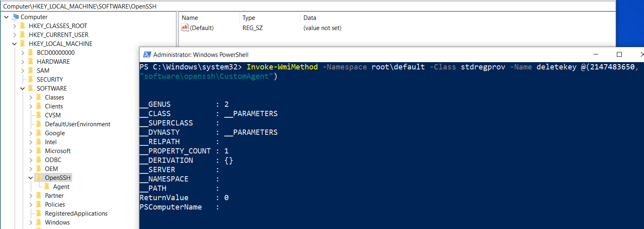Expand the Microsoft key
This screenshot has height=229, width=644.
31,151
